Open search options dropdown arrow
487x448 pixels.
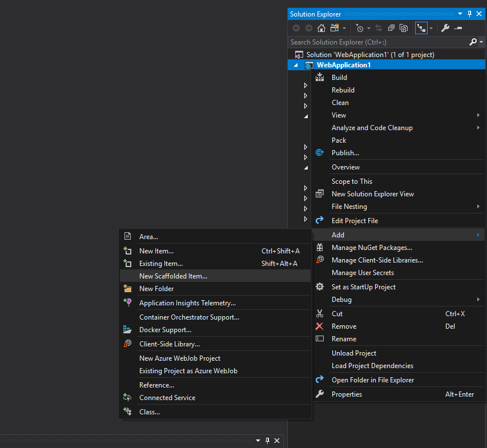tap(481, 42)
